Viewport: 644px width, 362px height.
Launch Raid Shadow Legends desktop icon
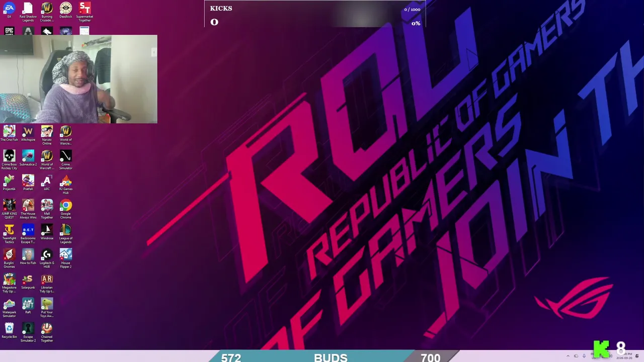click(28, 12)
